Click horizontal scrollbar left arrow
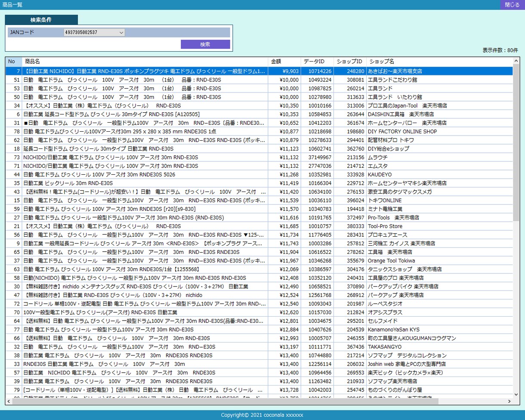The height and width of the screenshot is (420, 525). [x=9, y=401]
